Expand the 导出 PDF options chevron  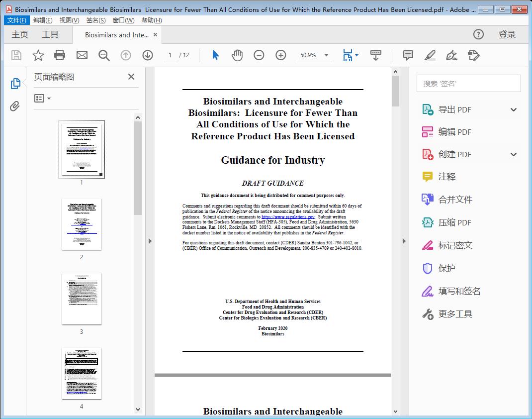(x=513, y=109)
